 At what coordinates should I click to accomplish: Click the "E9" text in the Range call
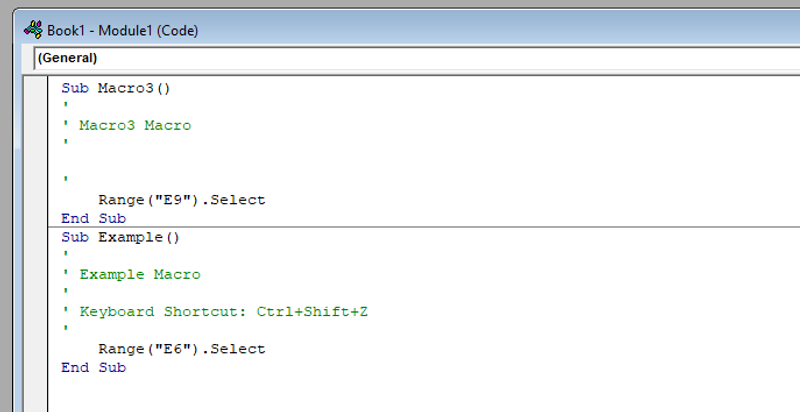point(167,200)
